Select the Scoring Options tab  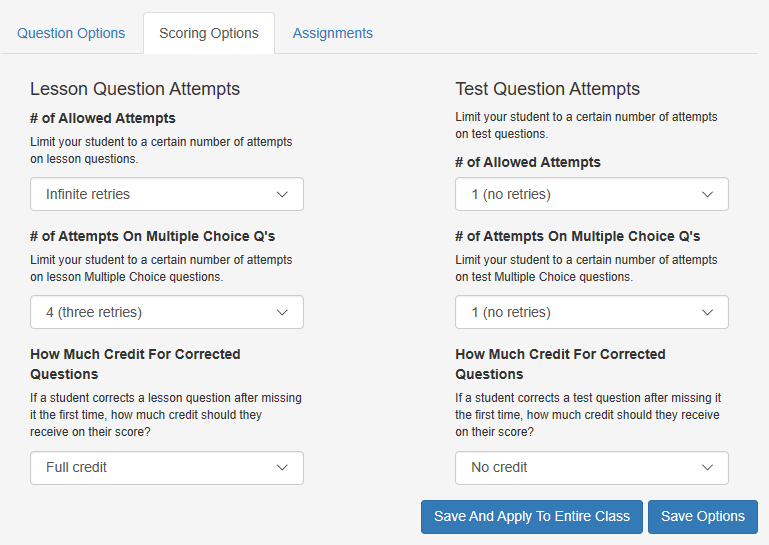(x=209, y=33)
